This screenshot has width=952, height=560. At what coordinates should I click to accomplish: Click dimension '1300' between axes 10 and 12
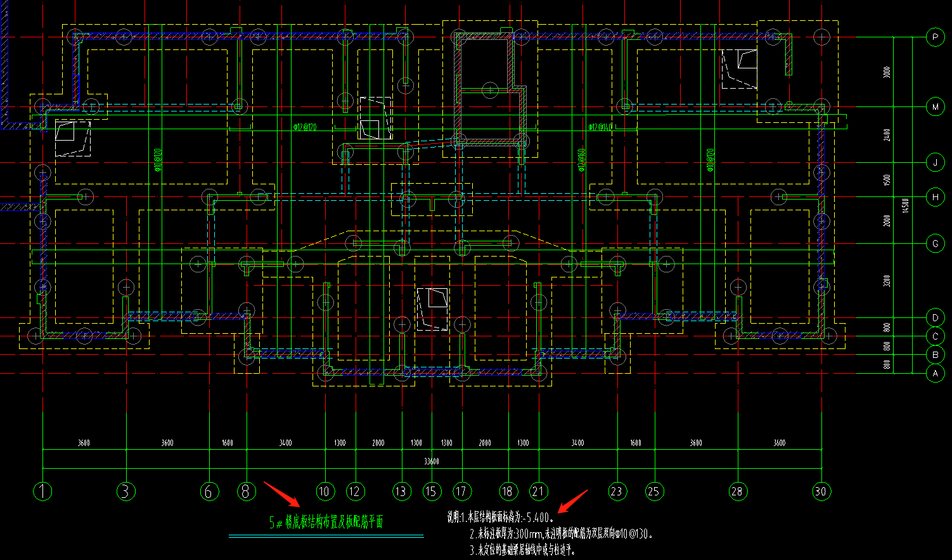coord(340,443)
